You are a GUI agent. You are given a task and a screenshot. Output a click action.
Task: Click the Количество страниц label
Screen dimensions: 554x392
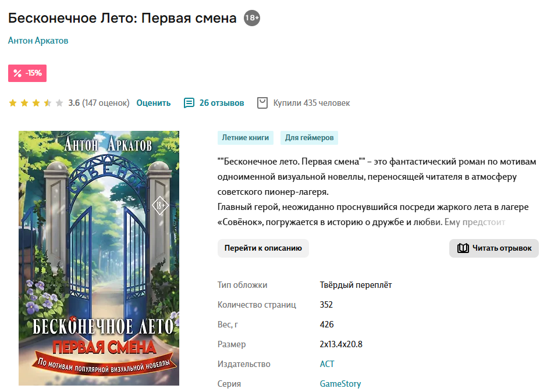pos(257,304)
